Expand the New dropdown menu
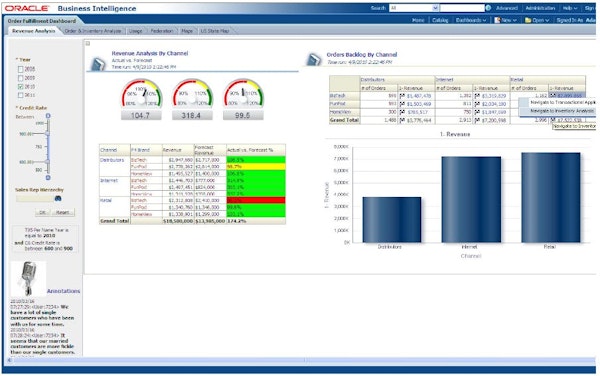 [509, 20]
